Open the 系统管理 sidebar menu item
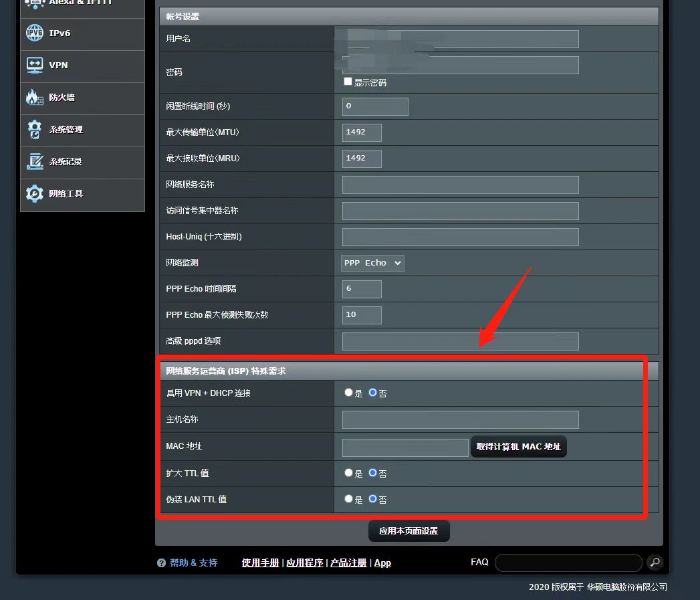 tap(83, 130)
